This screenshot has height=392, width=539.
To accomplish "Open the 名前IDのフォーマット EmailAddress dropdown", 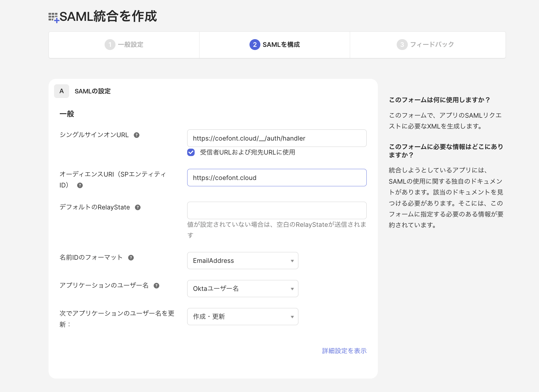I will 243,261.
